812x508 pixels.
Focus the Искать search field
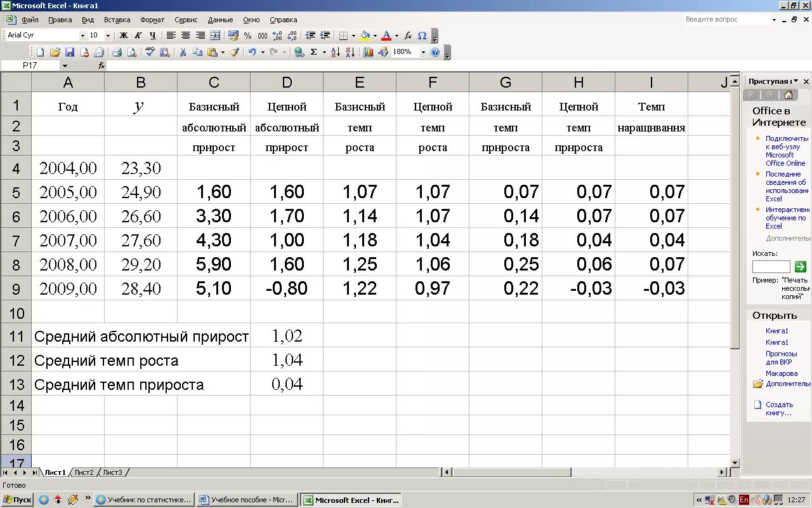click(x=771, y=267)
